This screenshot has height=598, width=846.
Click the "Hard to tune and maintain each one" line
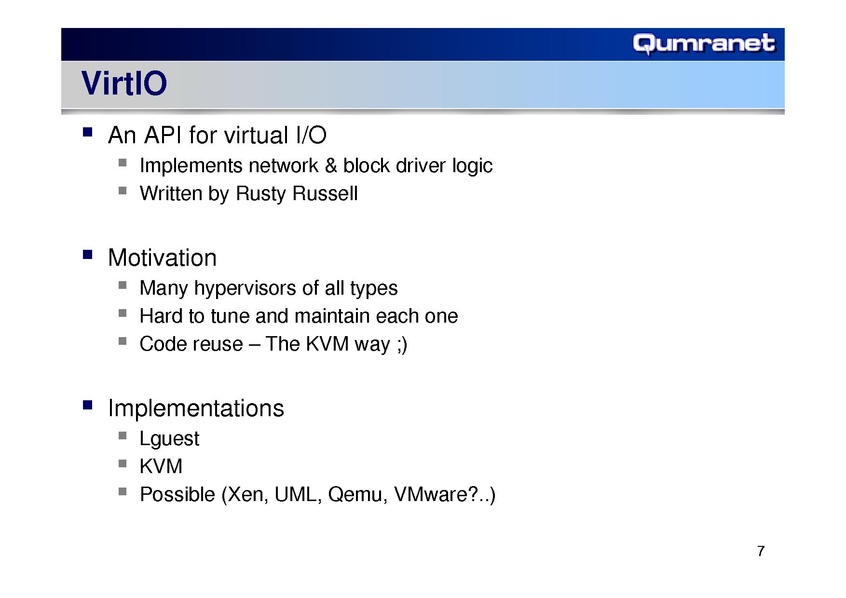coord(298,316)
